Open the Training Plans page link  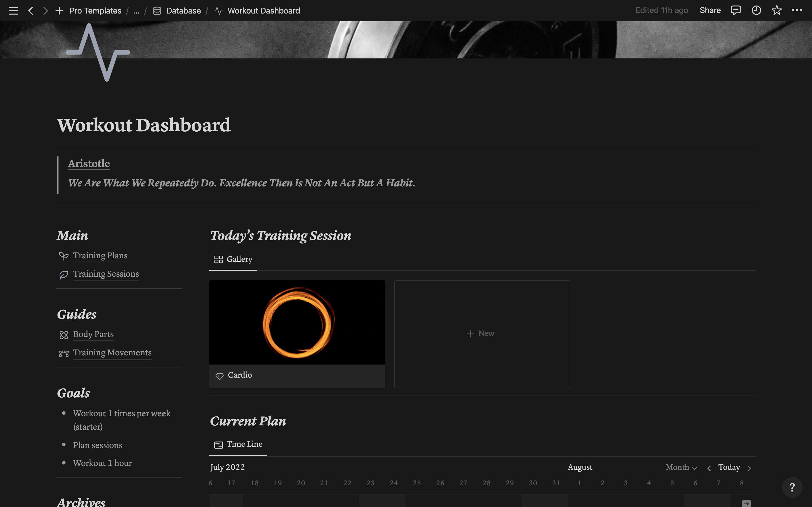tap(100, 255)
